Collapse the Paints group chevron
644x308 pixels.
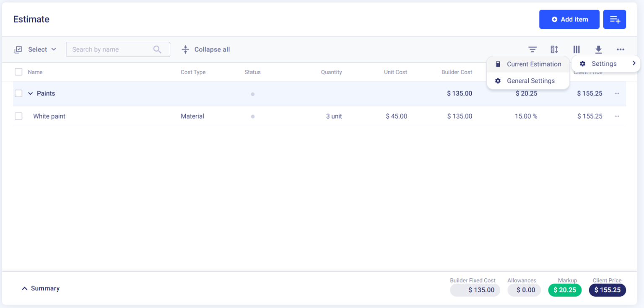click(x=30, y=93)
